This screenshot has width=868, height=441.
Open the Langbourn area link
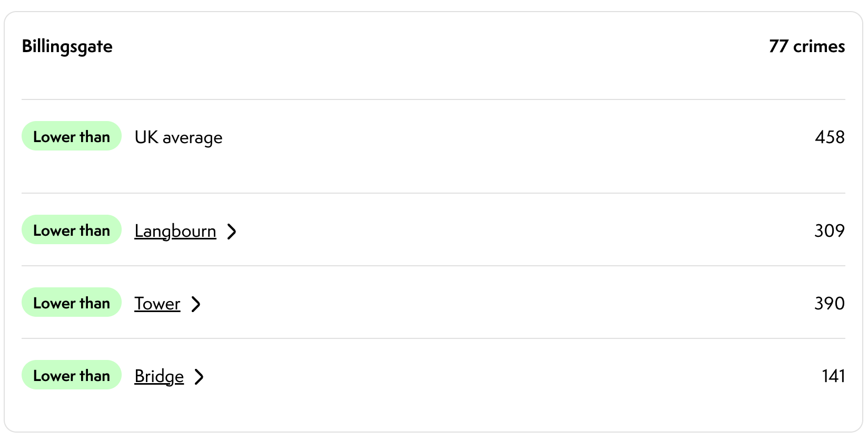175,231
